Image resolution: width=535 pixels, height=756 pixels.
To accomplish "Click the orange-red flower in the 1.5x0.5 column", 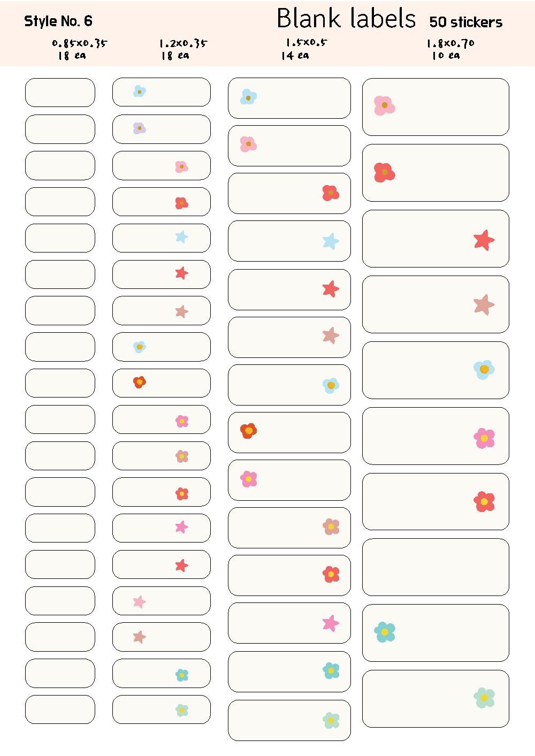I will point(248,431).
